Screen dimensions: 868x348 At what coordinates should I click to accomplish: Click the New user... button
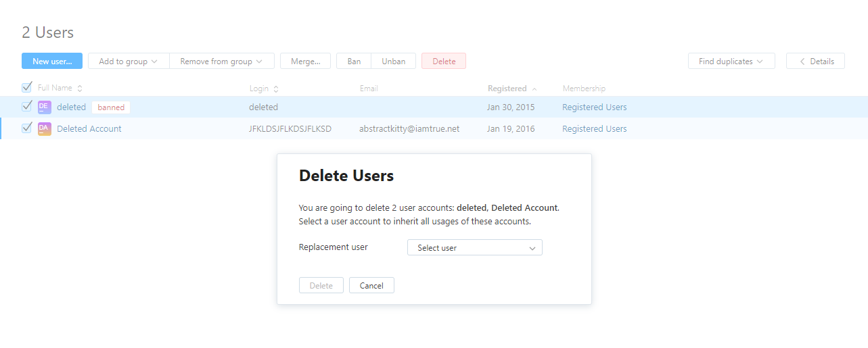(x=52, y=61)
